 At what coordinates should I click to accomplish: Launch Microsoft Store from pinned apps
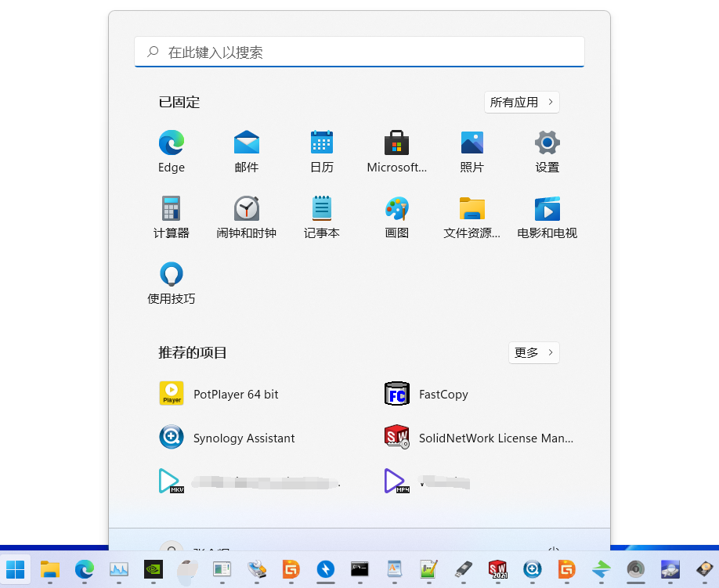[x=396, y=151]
